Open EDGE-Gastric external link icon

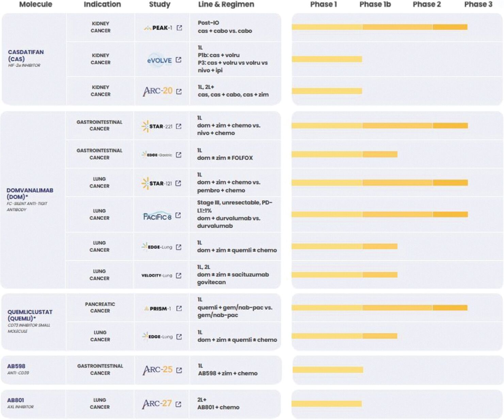pos(179,155)
